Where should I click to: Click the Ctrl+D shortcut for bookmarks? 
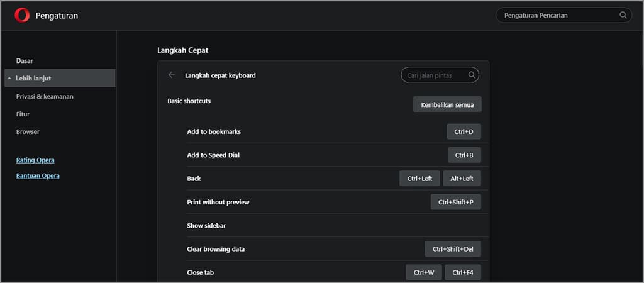[464, 131]
